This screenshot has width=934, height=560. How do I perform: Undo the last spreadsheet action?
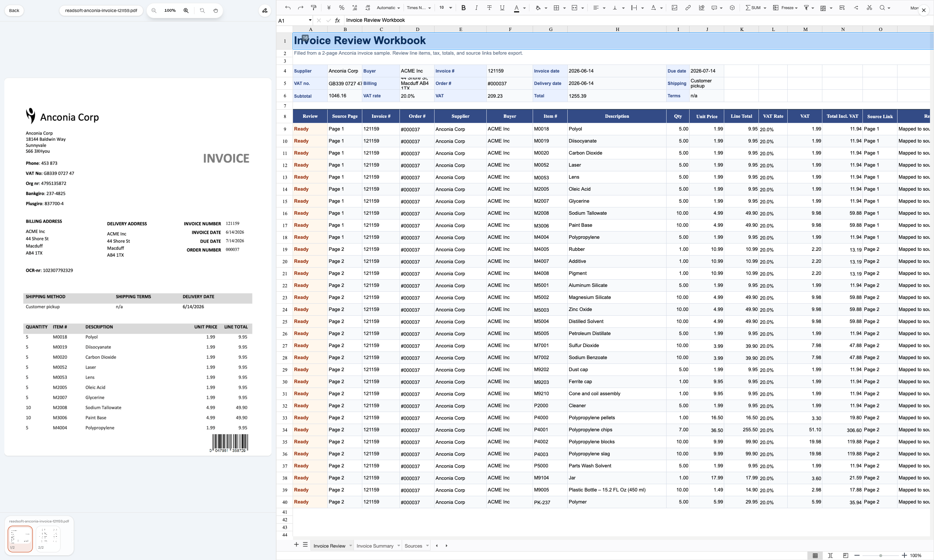tap(287, 8)
